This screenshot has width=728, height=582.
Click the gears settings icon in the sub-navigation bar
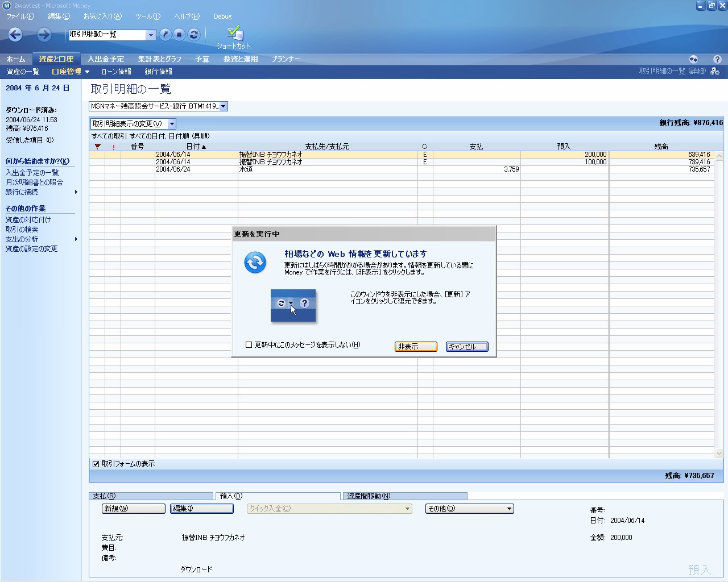point(715,72)
